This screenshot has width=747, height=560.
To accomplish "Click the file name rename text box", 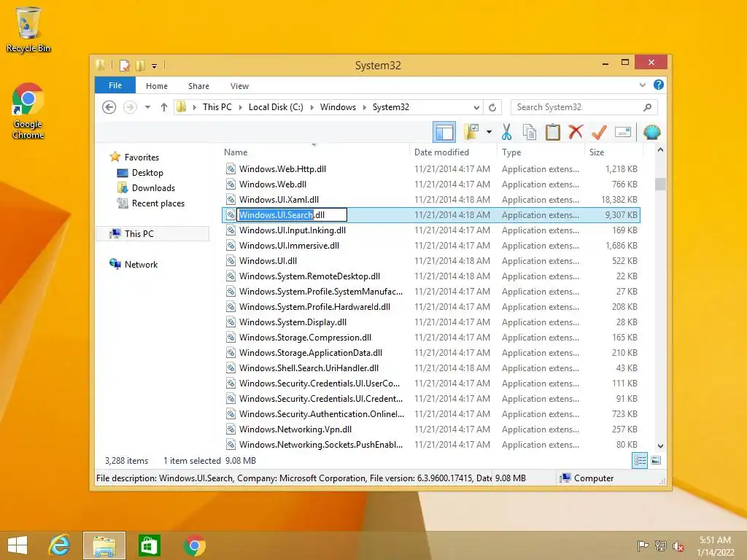I will pos(292,215).
